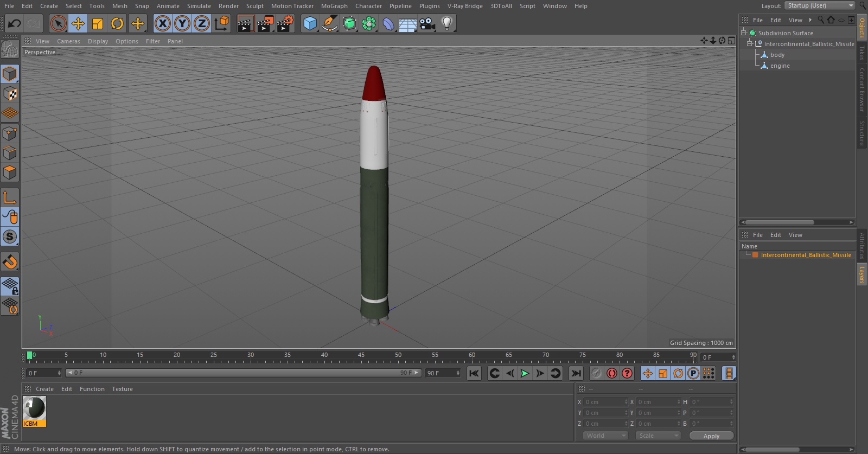
Task: Open the Simulate menu
Action: [199, 6]
